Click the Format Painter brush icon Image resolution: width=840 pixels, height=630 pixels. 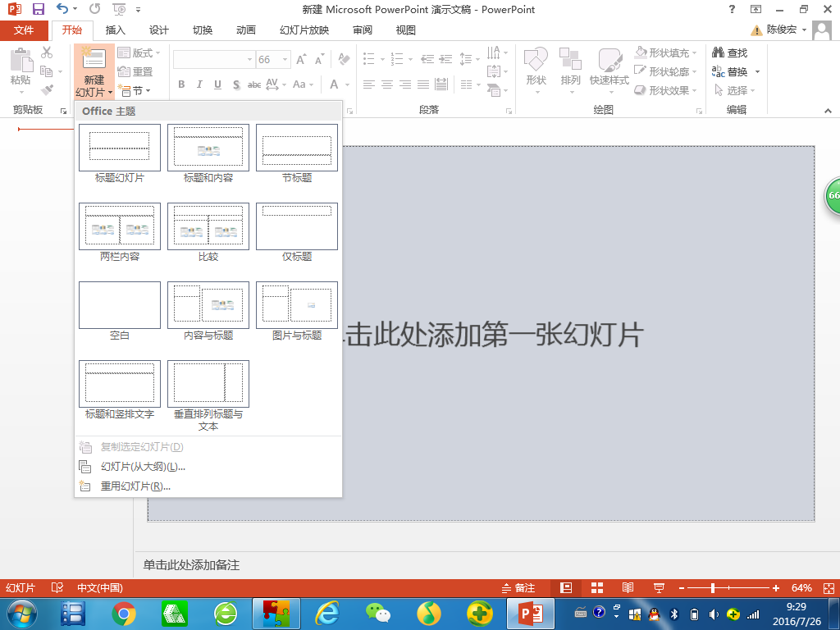pyautogui.click(x=47, y=89)
